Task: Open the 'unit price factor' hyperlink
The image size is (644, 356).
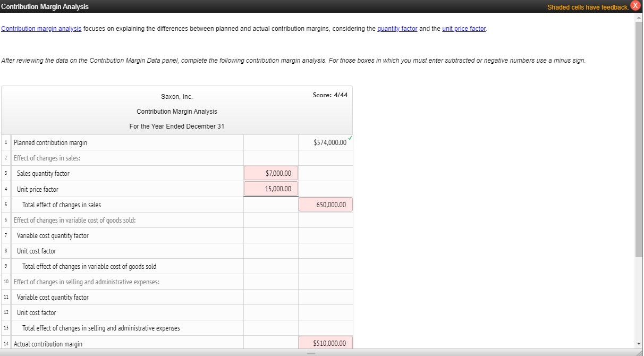Action: pos(463,28)
